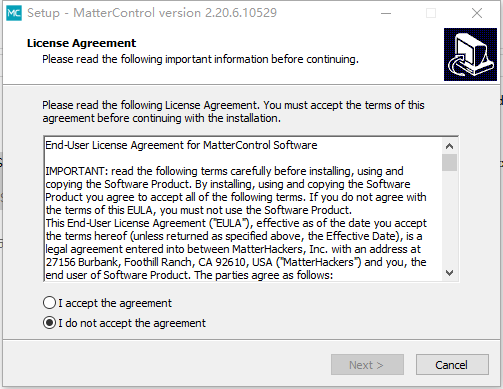Click the "You must accept the terms" instruction text

tap(344, 105)
